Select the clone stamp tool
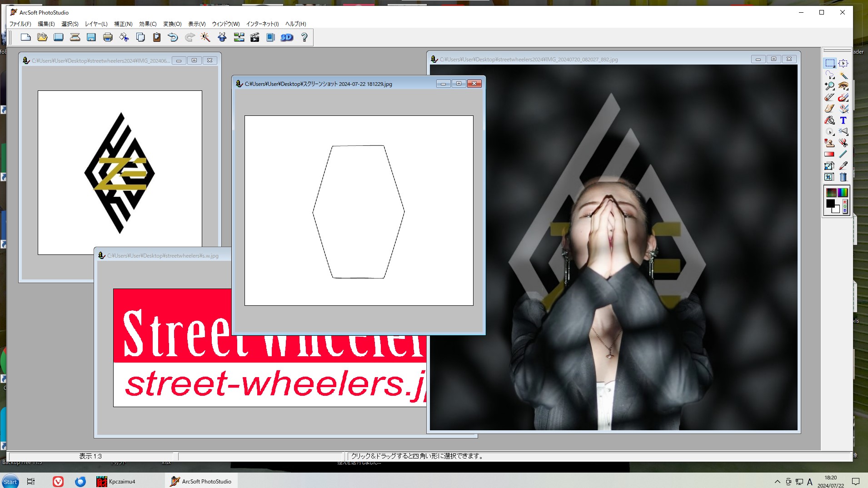This screenshot has width=868, height=488. (x=830, y=143)
